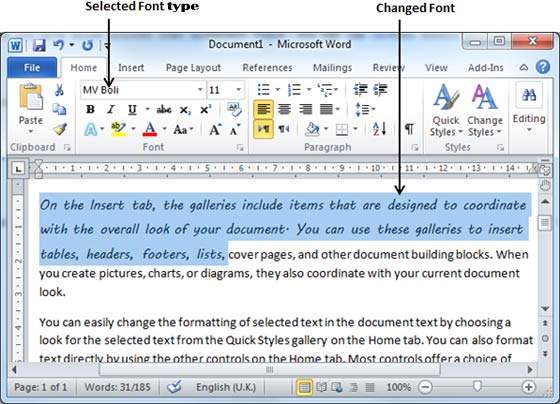560x404 pixels.
Task: Open the Change Styles dropdown
Action: coord(485,110)
